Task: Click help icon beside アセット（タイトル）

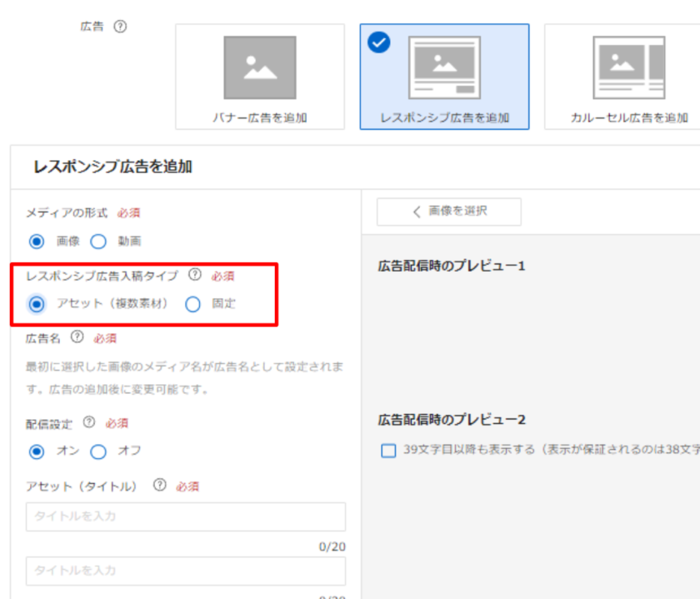Action: pos(159,486)
